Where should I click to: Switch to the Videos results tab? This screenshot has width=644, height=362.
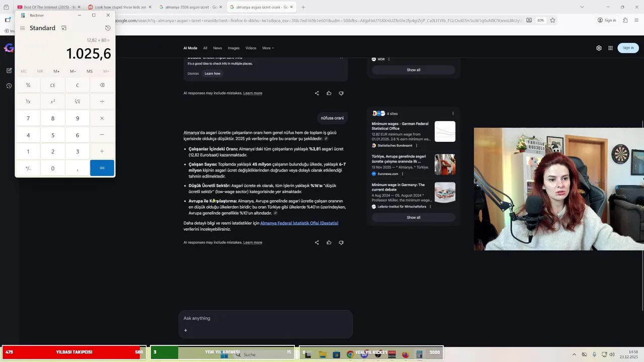click(x=251, y=48)
